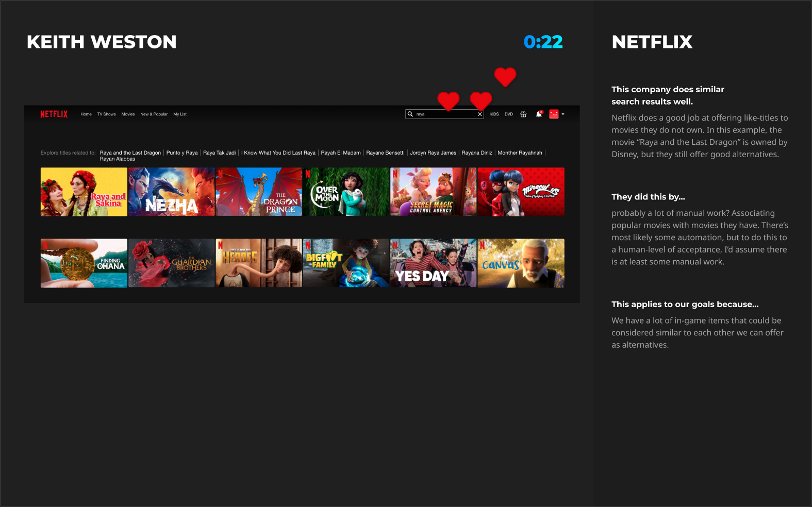Open the Nezha thumbnail

click(x=171, y=192)
